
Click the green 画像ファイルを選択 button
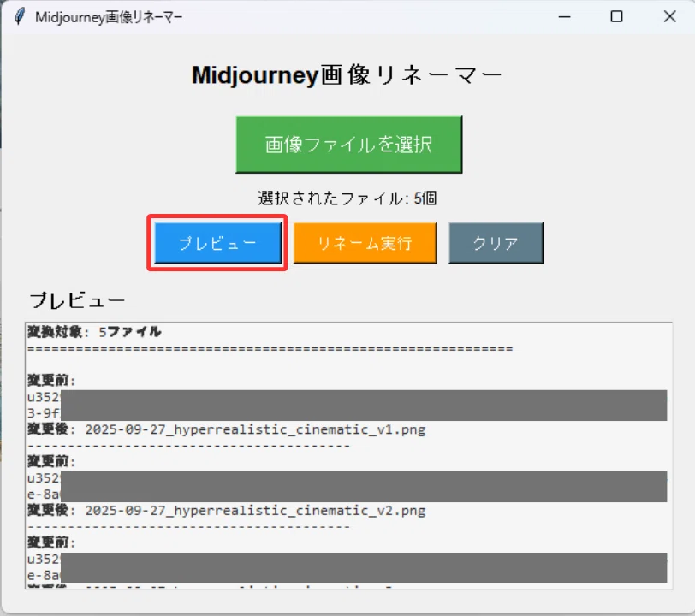(x=349, y=145)
